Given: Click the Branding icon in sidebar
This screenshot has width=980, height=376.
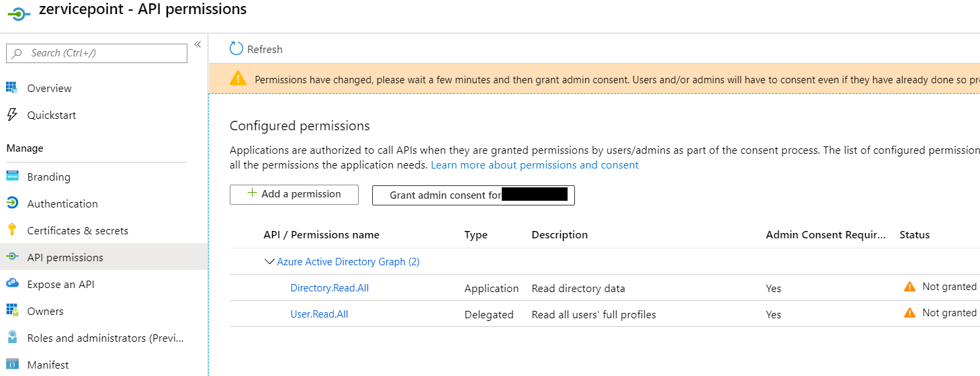Looking at the screenshot, I should (x=11, y=177).
